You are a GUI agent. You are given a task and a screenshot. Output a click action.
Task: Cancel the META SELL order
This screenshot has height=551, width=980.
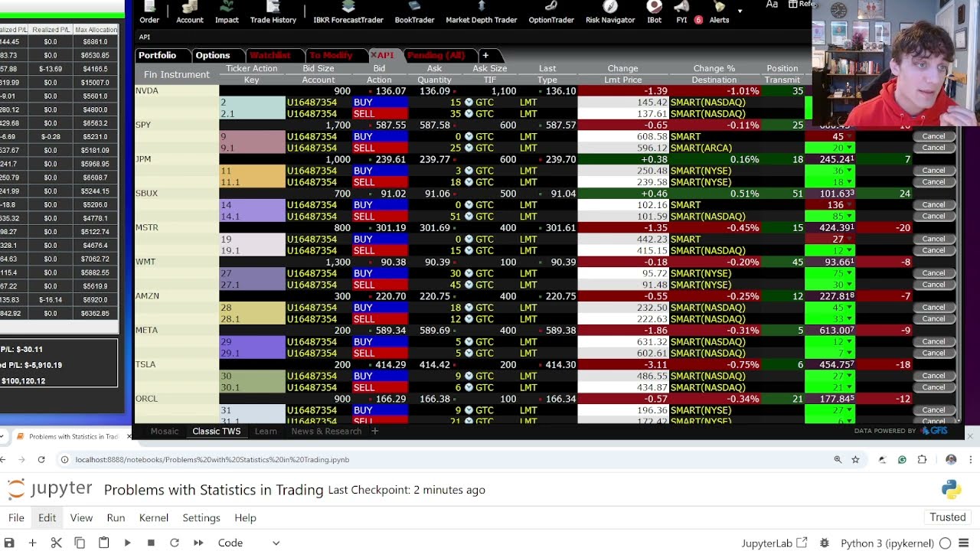pos(934,353)
